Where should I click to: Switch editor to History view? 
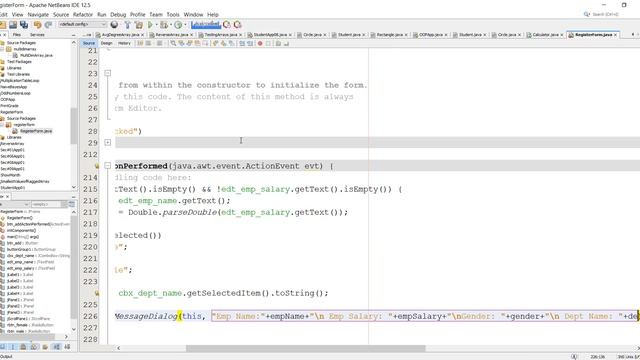coord(124,43)
